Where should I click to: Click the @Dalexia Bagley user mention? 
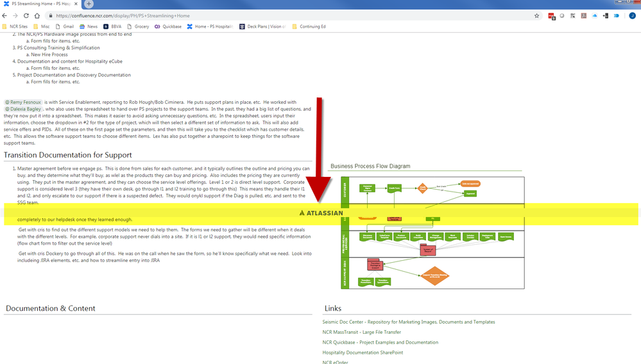pos(23,109)
